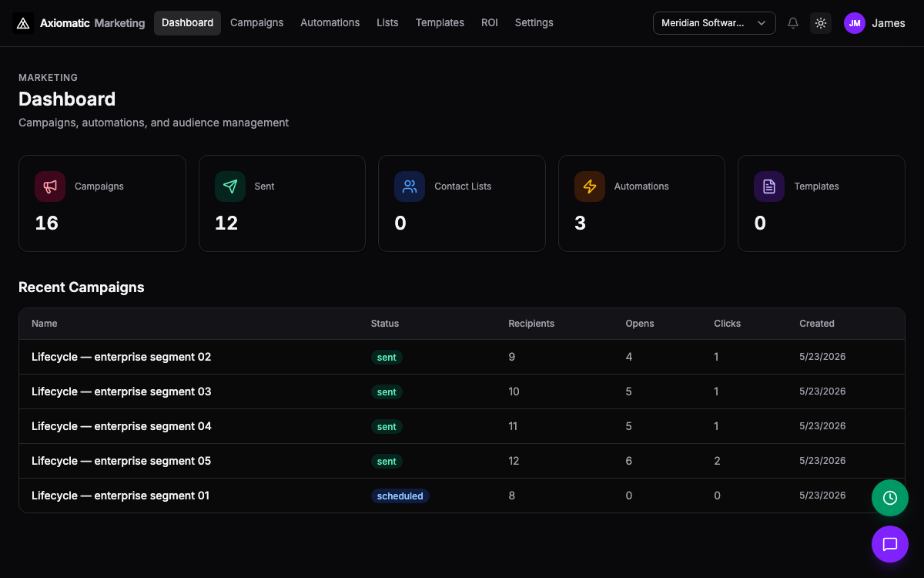Click the Templates document icon
The image size is (924, 578).
[769, 187]
